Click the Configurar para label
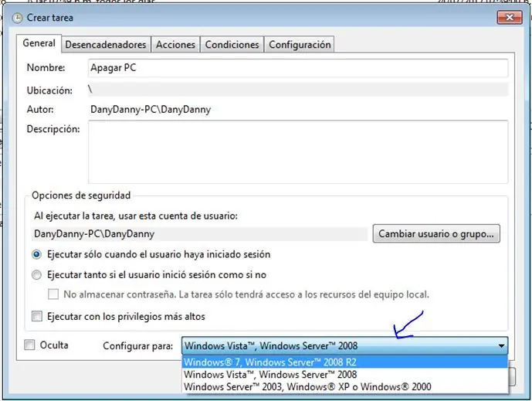Image resolution: width=532 pixels, height=401 pixels. [x=137, y=346]
